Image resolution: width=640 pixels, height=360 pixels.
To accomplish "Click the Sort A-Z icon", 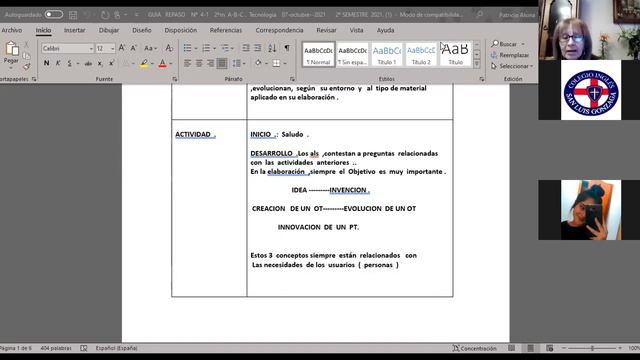I will coord(272,48).
